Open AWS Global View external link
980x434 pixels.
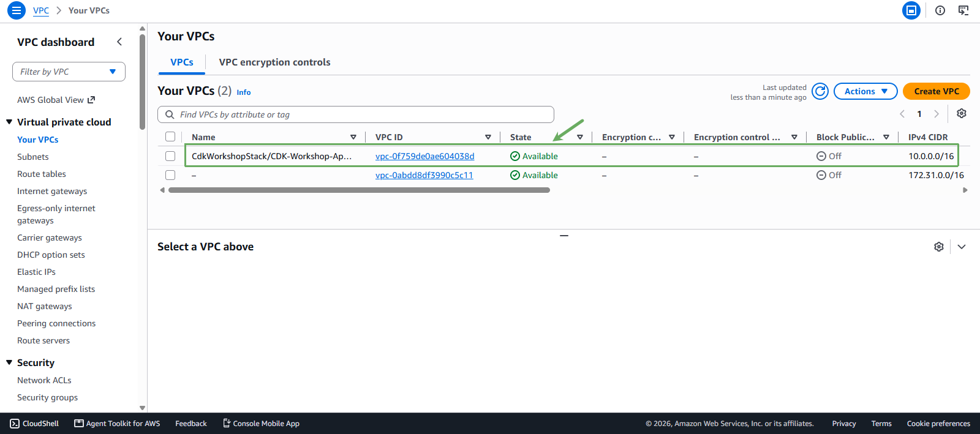(56, 100)
